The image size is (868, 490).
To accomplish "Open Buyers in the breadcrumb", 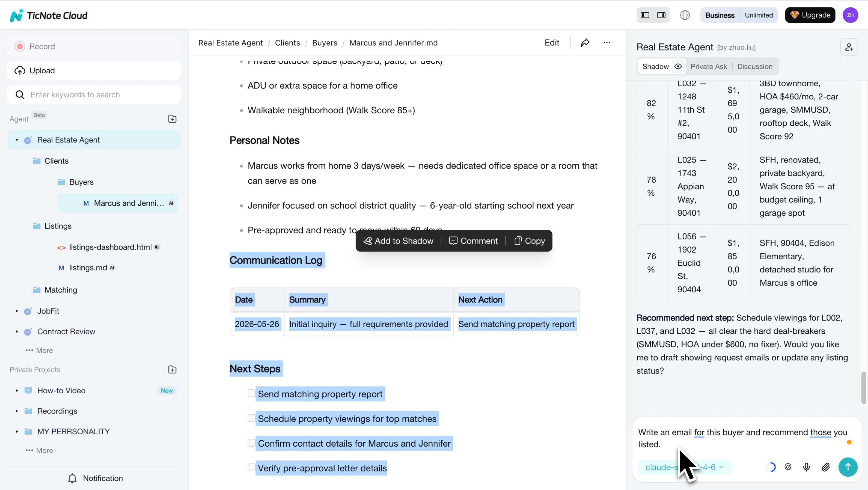I will 325,43.
